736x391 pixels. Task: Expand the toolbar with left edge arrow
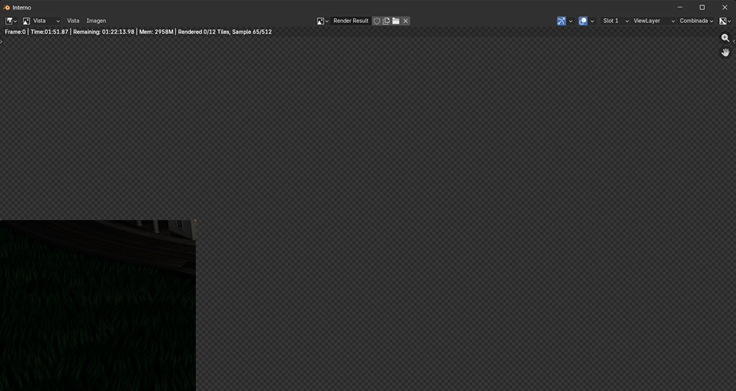coord(1,42)
